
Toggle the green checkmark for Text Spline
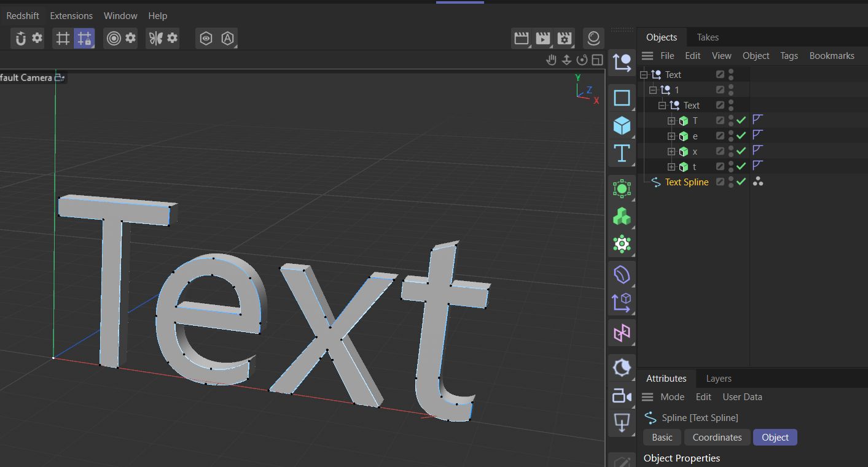click(741, 182)
